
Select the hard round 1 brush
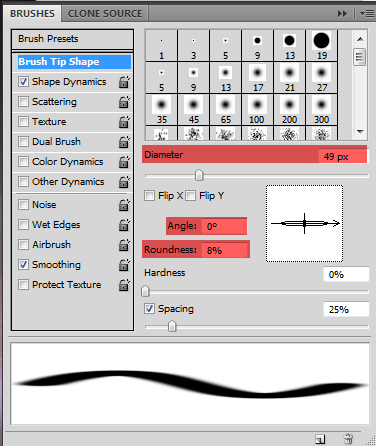[x=161, y=45]
